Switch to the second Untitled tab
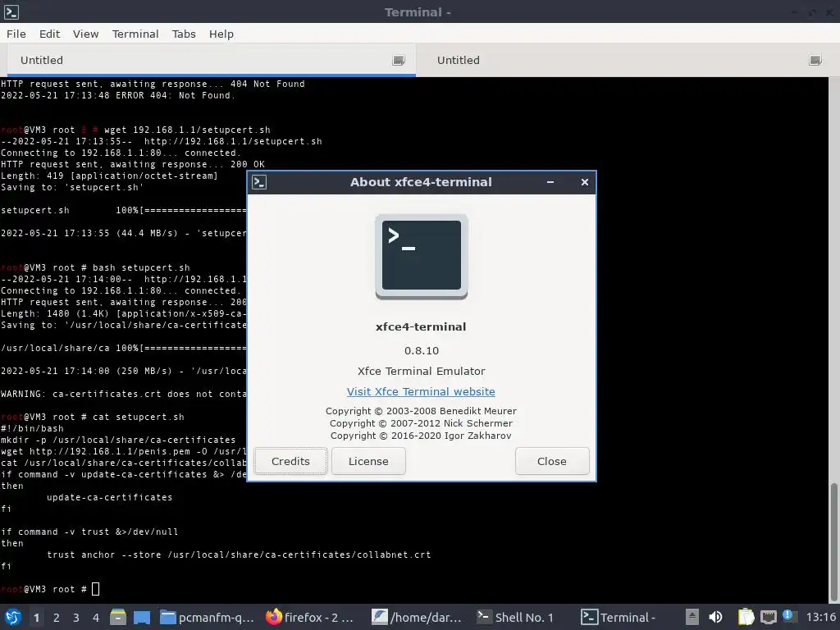The image size is (840, 630). pyautogui.click(x=624, y=60)
